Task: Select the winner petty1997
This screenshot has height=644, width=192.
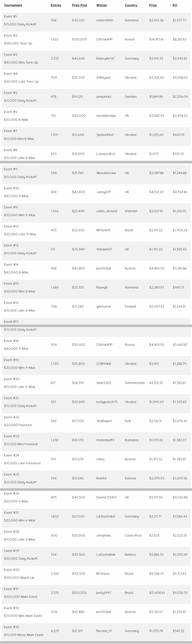Action: [104, 593]
